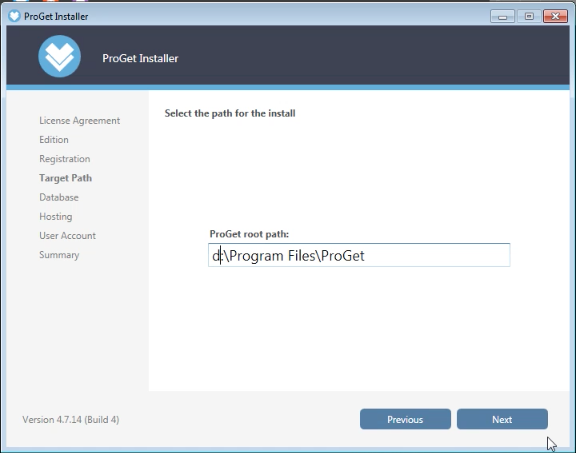Image resolution: width=576 pixels, height=453 pixels.
Task: Click the ProGet root path label
Action: [249, 234]
